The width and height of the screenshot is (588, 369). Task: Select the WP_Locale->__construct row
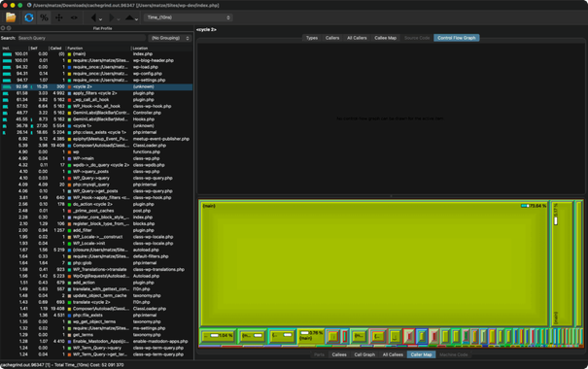click(96, 237)
